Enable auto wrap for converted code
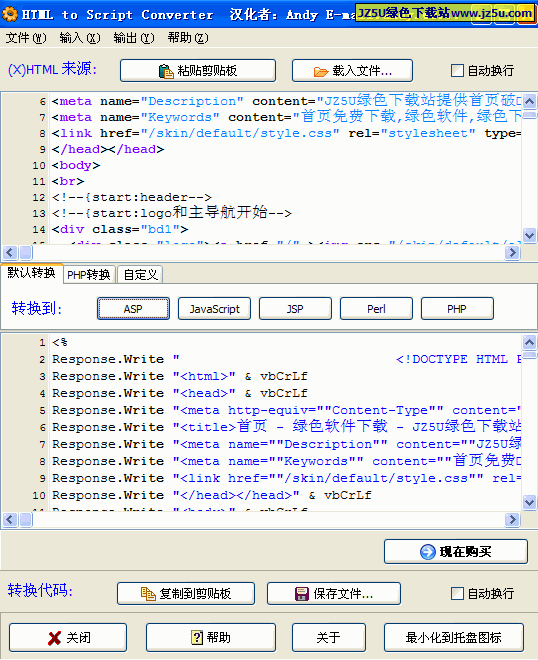Viewport: 538px width, 660px height. [457, 593]
